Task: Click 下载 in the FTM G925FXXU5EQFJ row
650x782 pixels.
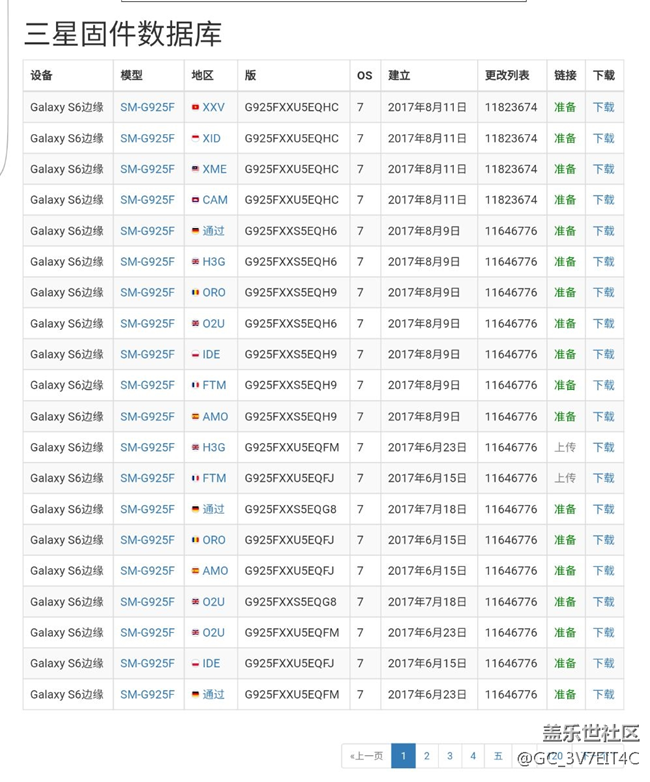Action: click(x=603, y=478)
